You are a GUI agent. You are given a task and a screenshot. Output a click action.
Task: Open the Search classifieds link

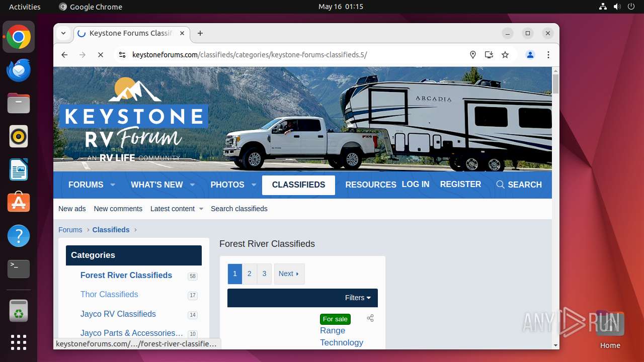[x=239, y=209]
